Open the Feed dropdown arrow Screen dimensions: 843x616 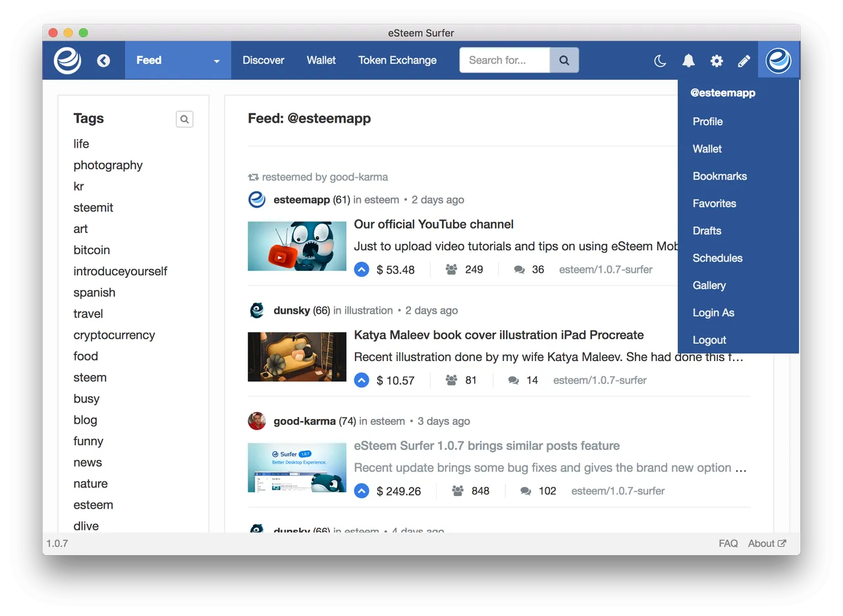pyautogui.click(x=217, y=61)
